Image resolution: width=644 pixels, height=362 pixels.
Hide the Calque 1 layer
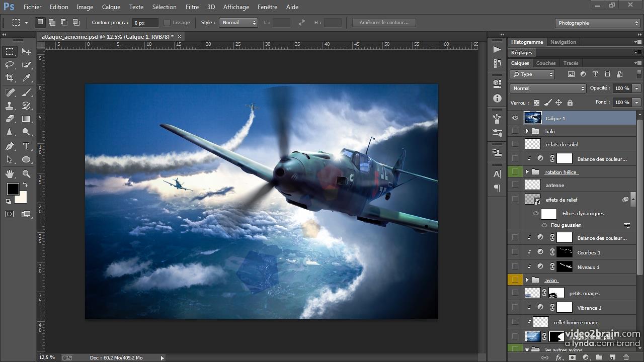tap(515, 118)
